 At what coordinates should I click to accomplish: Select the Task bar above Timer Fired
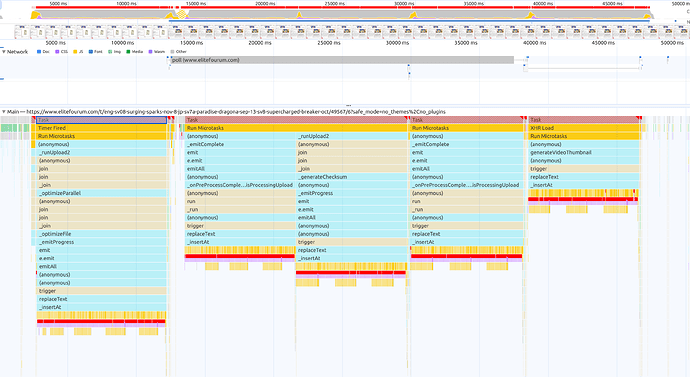click(x=102, y=120)
